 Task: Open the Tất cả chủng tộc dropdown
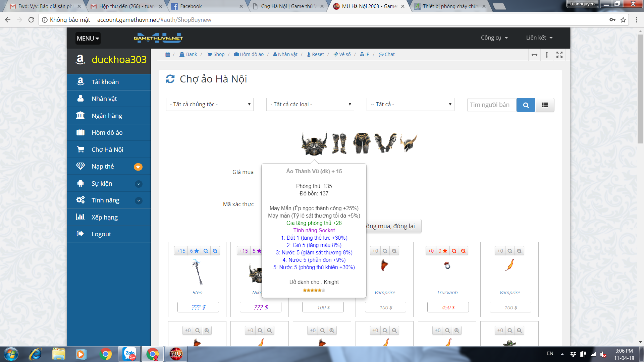[x=210, y=105]
